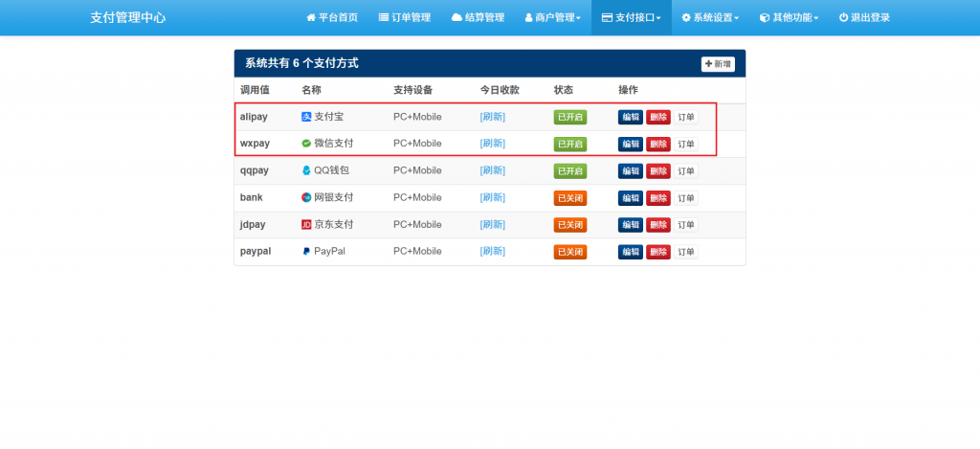This screenshot has height=449, width=980.
Task: Toggle alipay 已开启 status
Action: pos(569,117)
